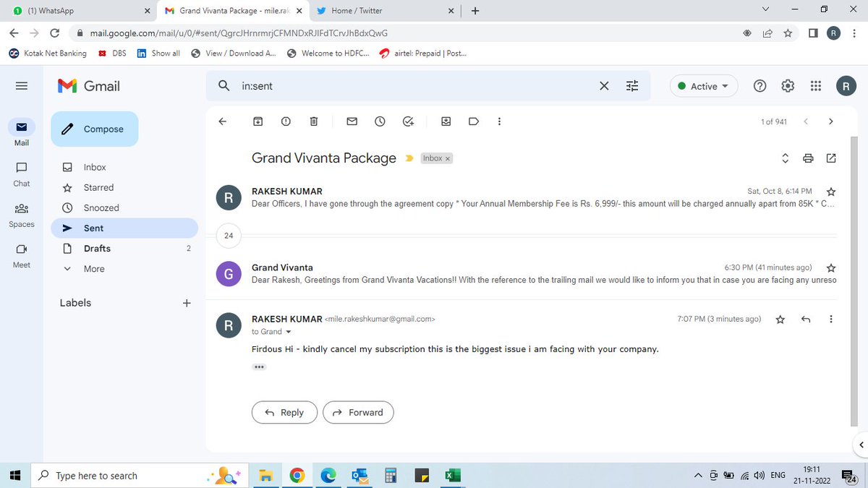Image resolution: width=868 pixels, height=488 pixels.
Task: Expand the More folders list
Action: coord(93,268)
